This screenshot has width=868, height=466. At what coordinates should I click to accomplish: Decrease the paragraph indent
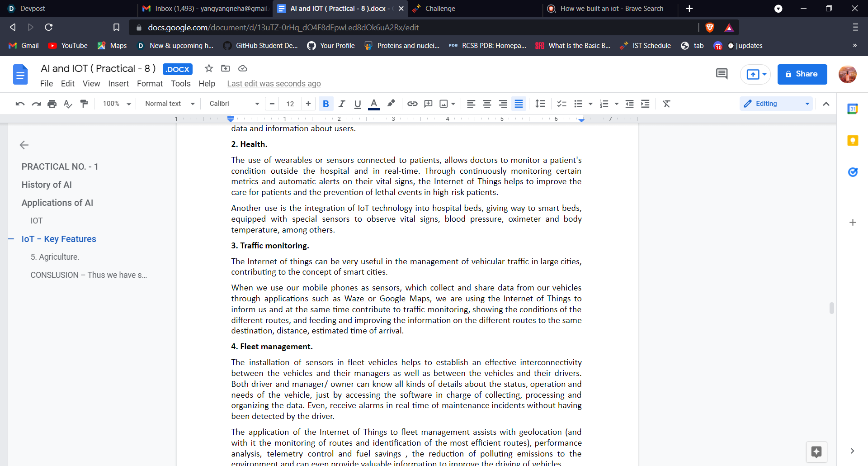click(629, 104)
